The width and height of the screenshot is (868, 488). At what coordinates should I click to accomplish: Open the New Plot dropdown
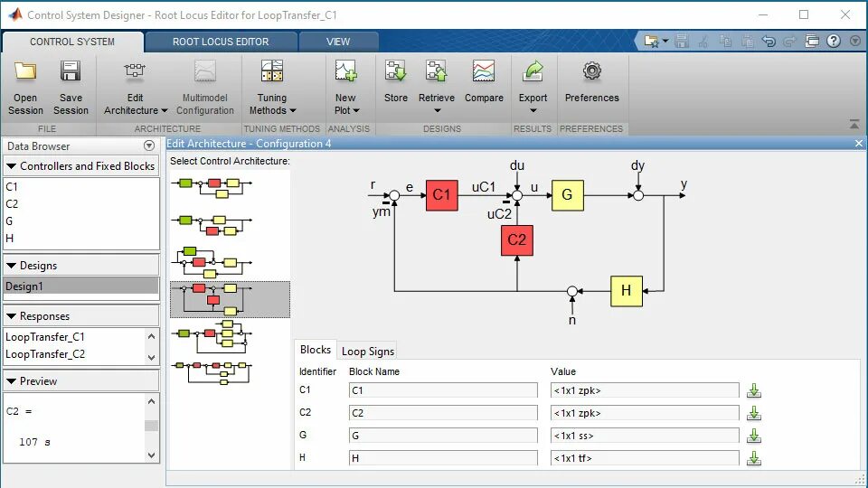point(346,88)
